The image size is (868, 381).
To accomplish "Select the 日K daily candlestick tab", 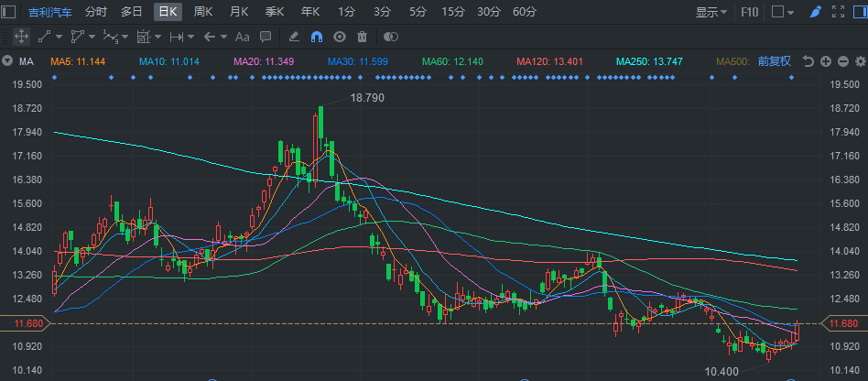I will (x=168, y=12).
